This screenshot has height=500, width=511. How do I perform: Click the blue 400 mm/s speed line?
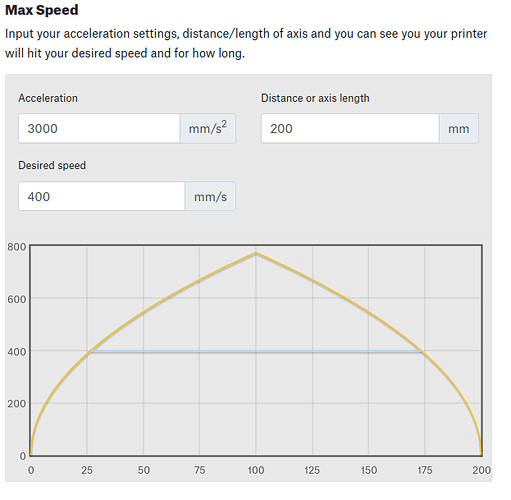pos(256,351)
